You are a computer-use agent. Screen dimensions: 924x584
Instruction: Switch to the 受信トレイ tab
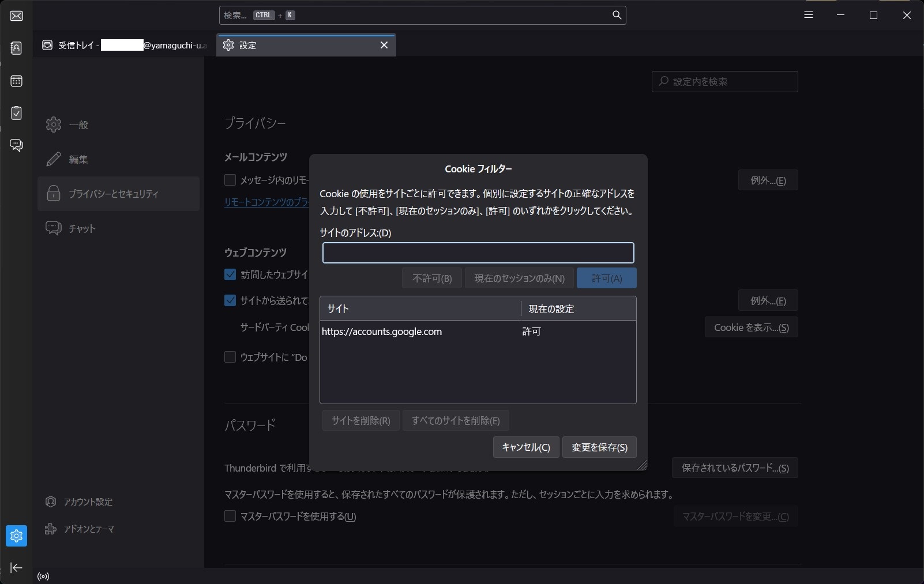coord(124,45)
